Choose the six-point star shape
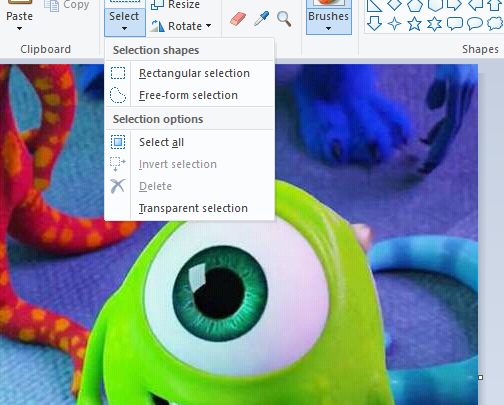Screen dimensions: 504x405 (x=434, y=24)
